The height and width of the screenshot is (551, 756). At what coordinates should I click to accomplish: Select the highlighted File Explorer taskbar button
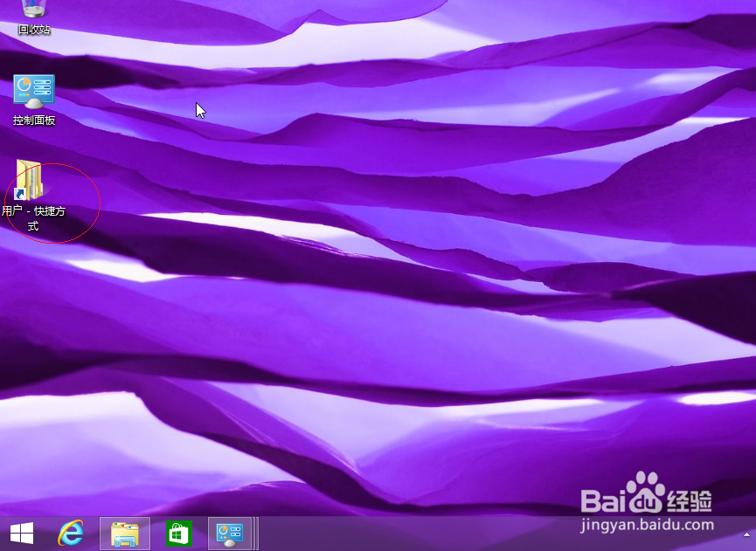pyautogui.click(x=122, y=533)
